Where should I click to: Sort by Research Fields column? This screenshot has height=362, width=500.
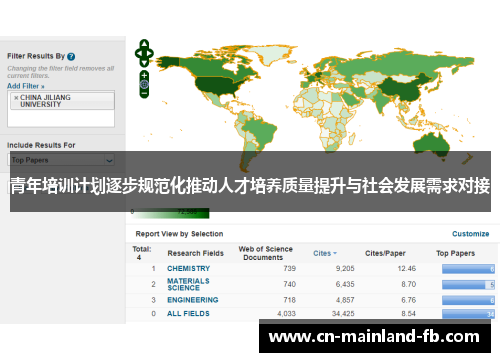196,253
